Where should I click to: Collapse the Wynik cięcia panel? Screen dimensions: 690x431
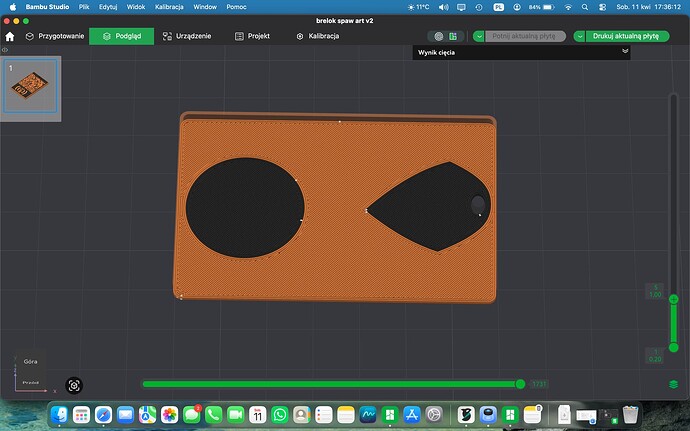[x=625, y=52]
